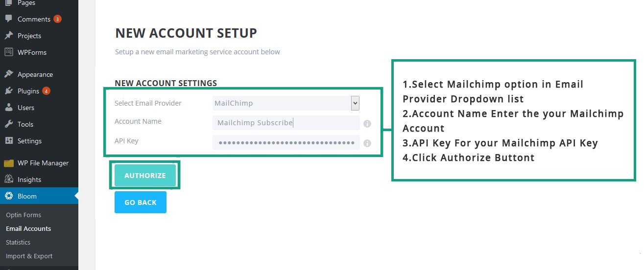Click the 'API Key' label

(126, 141)
